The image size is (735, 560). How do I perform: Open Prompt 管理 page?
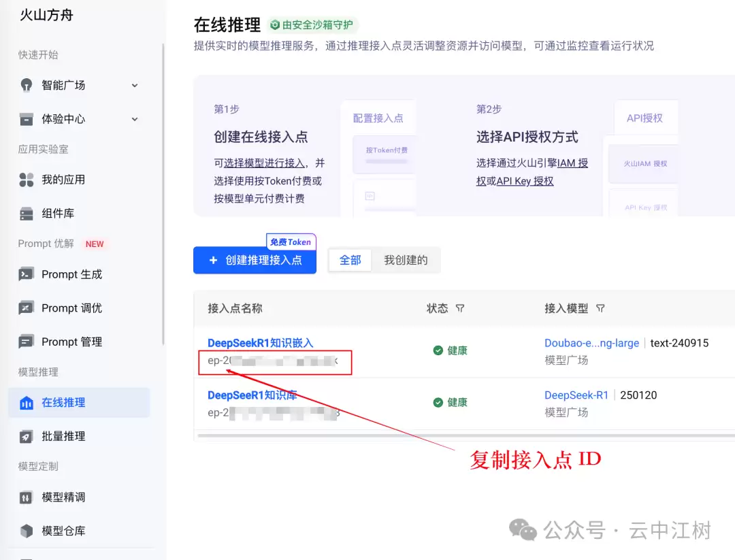tap(79, 342)
